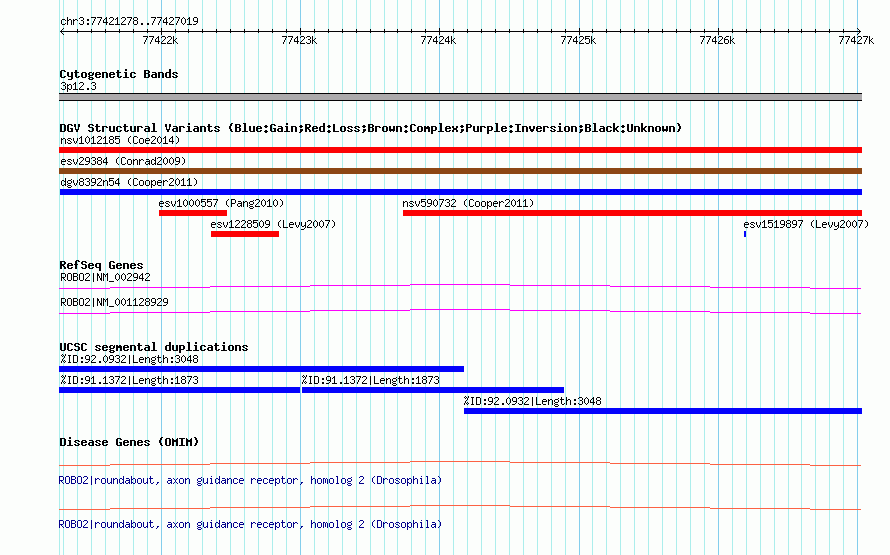Open variant esv1228509 (Levy2007) label
890x555 pixels.
click(273, 224)
